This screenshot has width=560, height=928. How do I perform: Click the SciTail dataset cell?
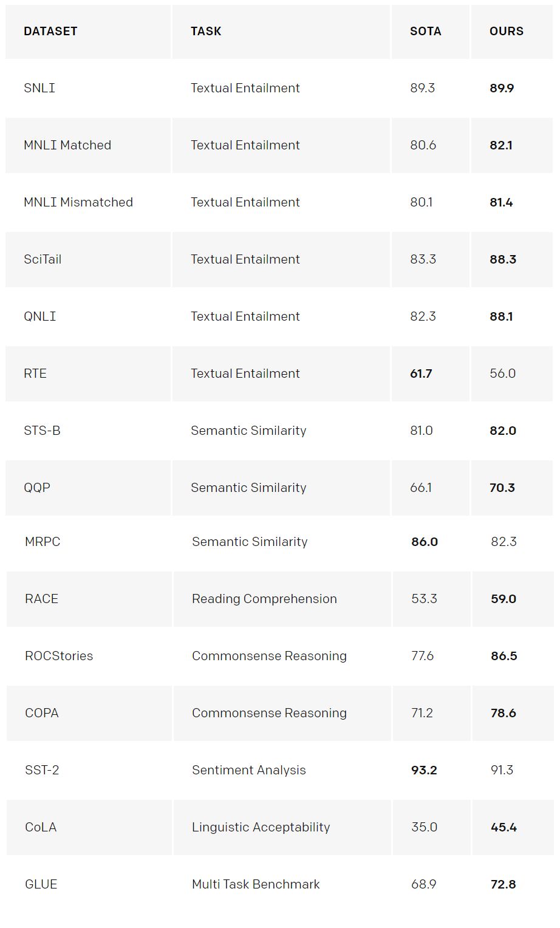coord(43,259)
